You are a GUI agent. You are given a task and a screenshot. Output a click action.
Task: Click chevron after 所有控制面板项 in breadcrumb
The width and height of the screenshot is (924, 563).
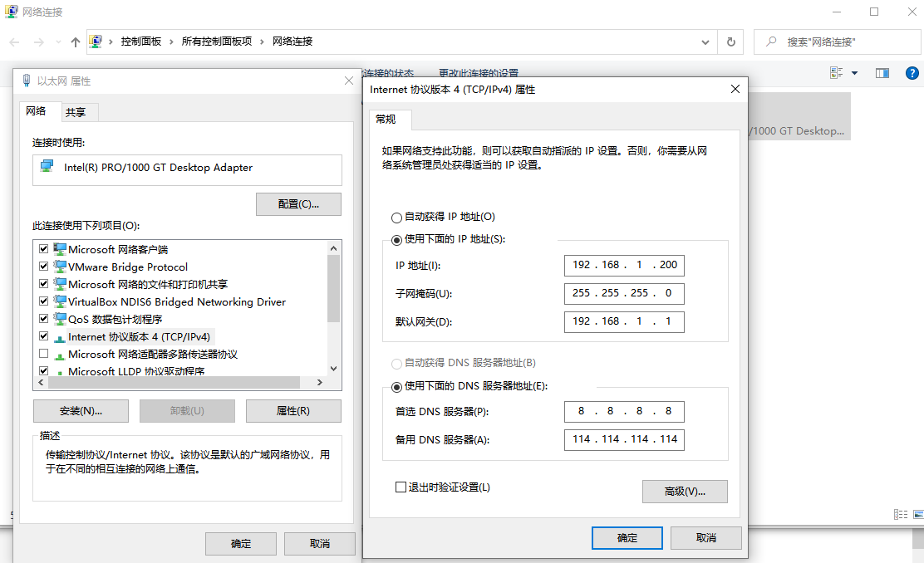click(x=263, y=42)
